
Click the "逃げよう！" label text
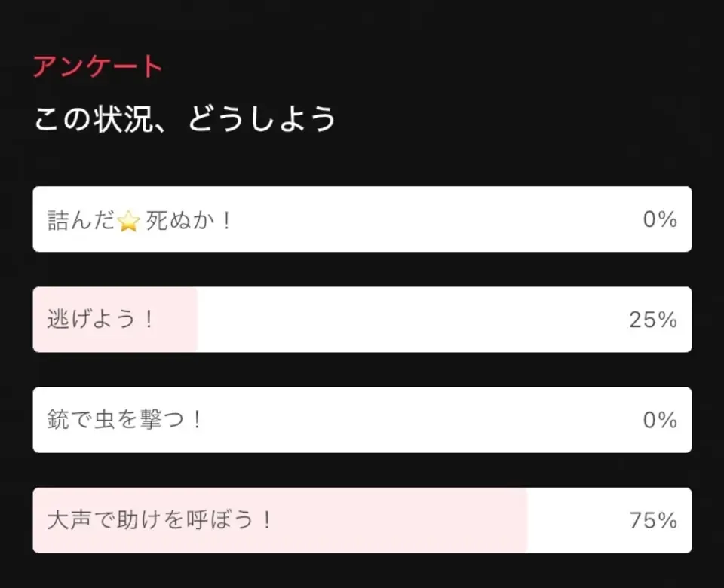[x=100, y=320]
